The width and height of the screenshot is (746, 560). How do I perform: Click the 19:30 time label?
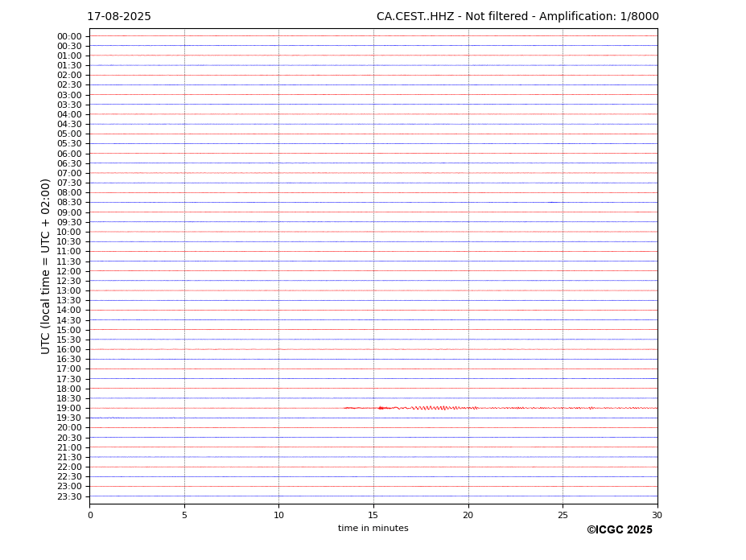coord(69,418)
